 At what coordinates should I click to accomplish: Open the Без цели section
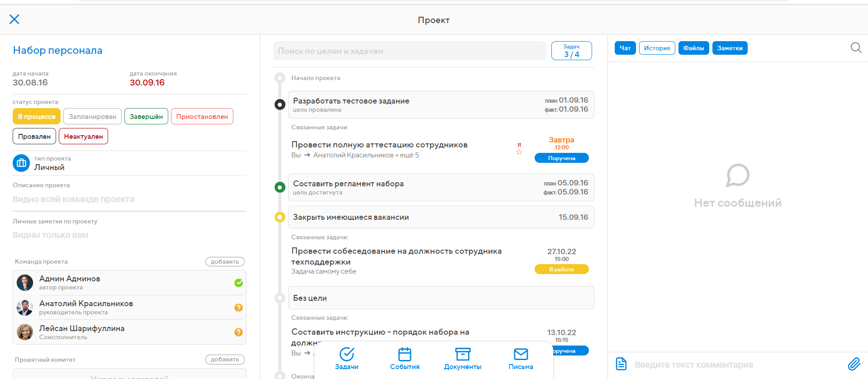[x=441, y=298]
